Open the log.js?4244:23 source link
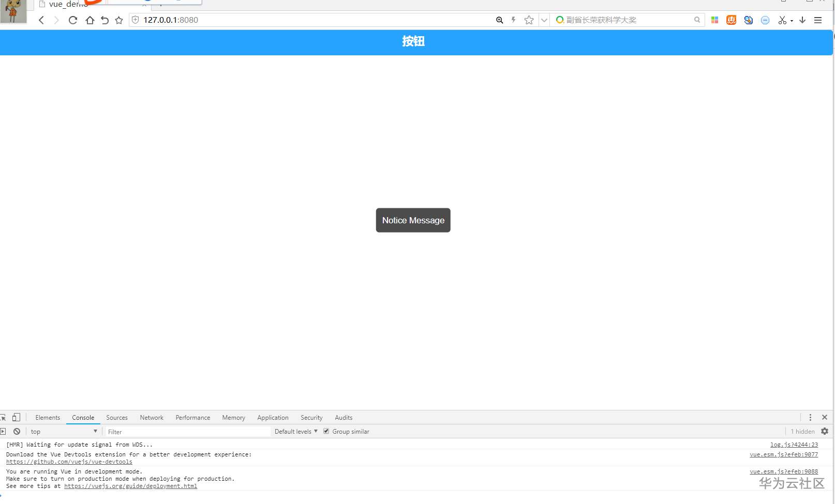Viewport: 835px width, 504px height. [794, 445]
